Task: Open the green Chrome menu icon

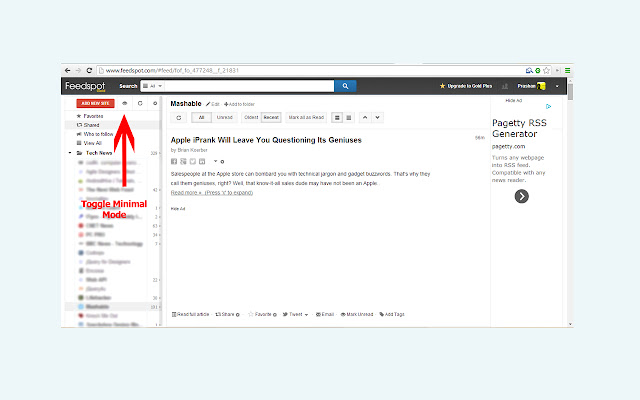Action: (x=567, y=71)
